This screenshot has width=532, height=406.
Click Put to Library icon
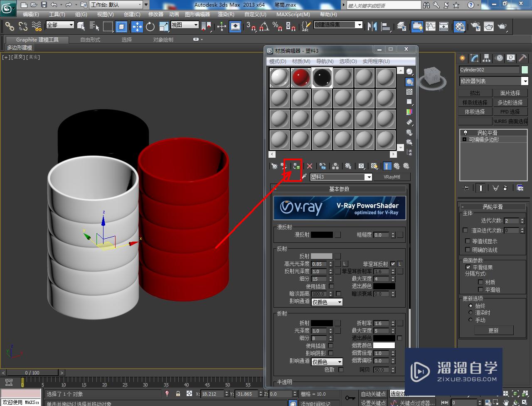[348, 166]
